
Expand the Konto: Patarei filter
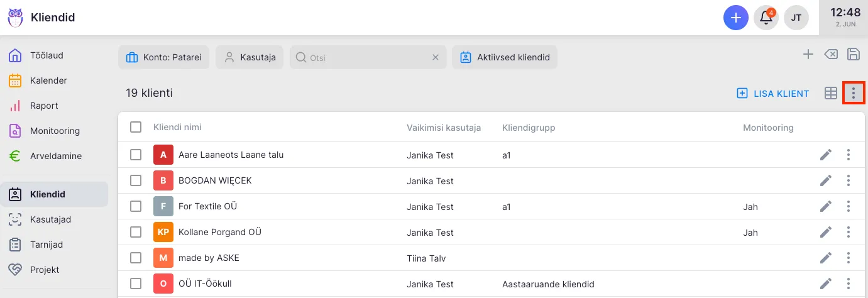click(x=163, y=57)
